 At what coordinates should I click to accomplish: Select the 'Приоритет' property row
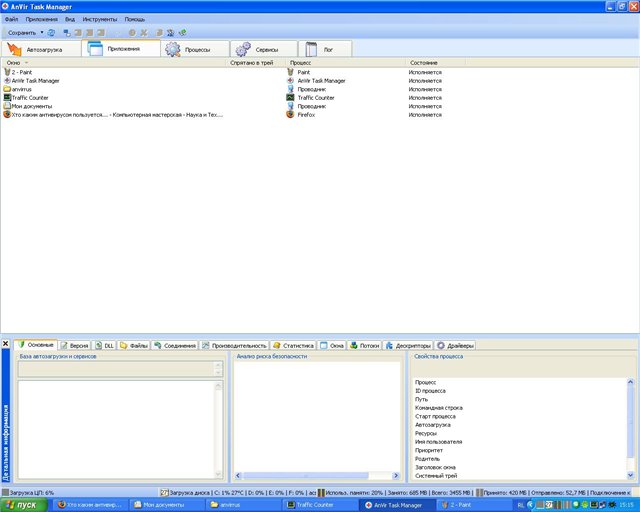[429, 450]
